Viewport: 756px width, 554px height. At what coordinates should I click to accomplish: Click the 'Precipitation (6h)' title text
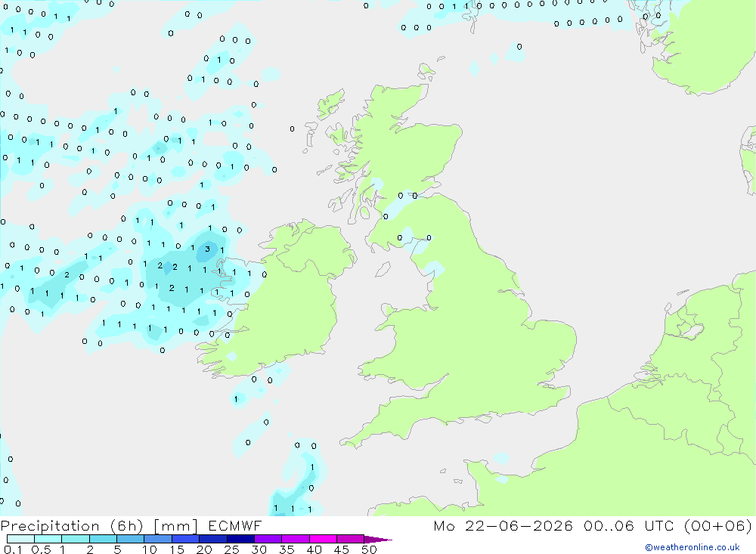point(72,526)
